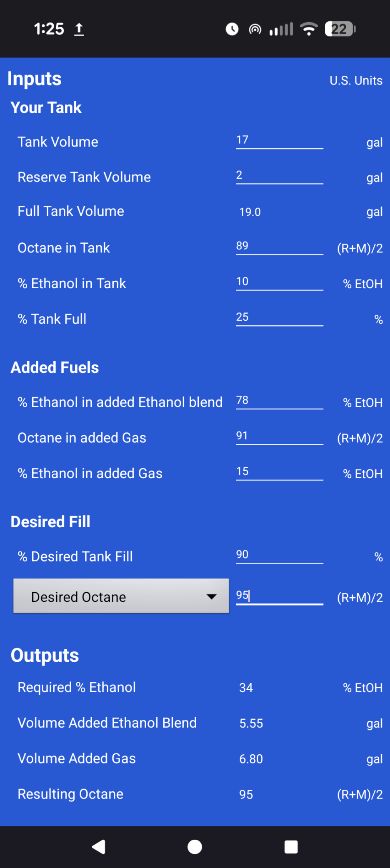Viewport: 390px width, 868px height.
Task: Open the Desired Octane dropdown
Action: 121,596
